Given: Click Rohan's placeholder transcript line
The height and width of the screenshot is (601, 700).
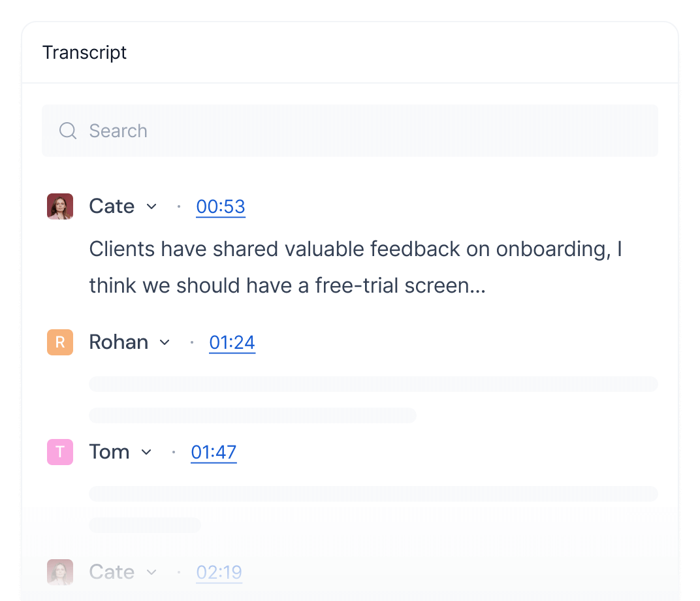Looking at the screenshot, I should click(374, 384).
